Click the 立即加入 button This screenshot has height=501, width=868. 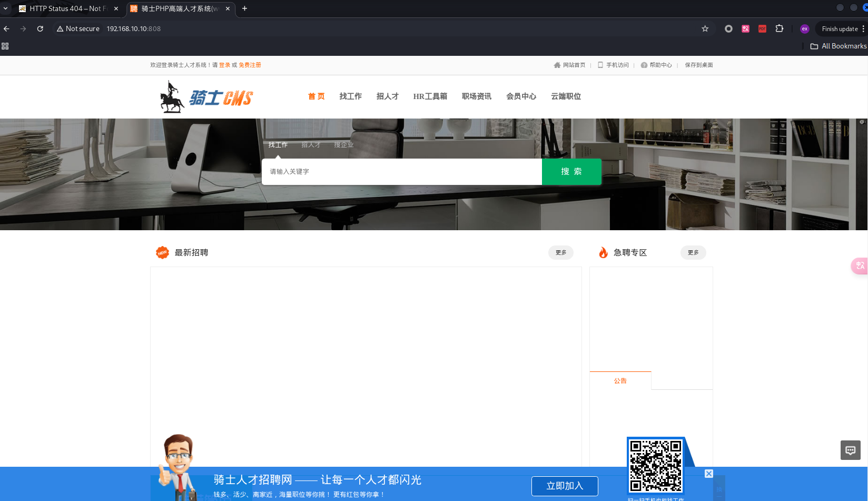[x=564, y=486]
